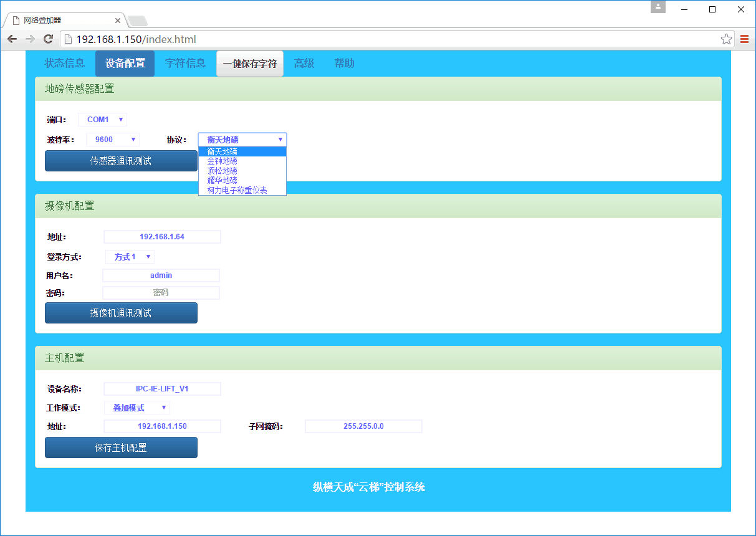
Task: Click the browser forward arrow
Action: pyautogui.click(x=30, y=39)
